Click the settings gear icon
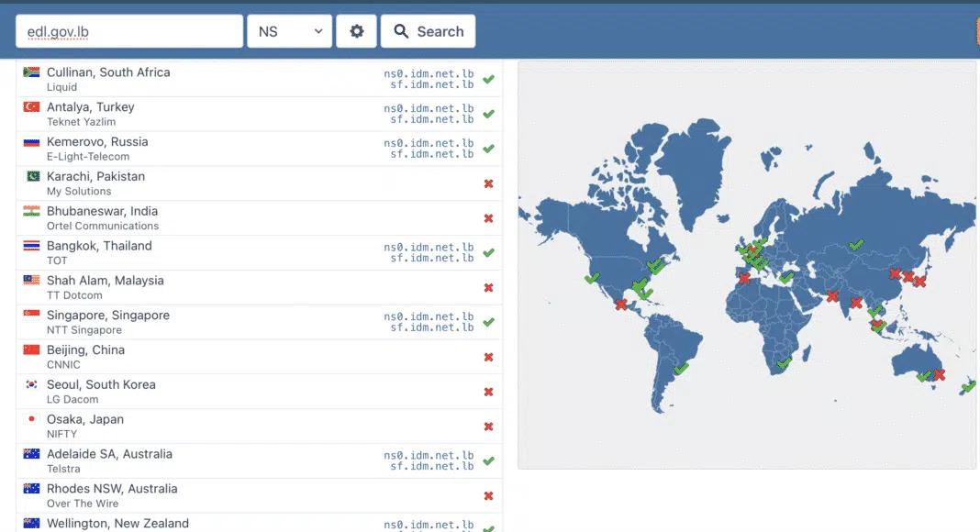 pyautogui.click(x=357, y=31)
